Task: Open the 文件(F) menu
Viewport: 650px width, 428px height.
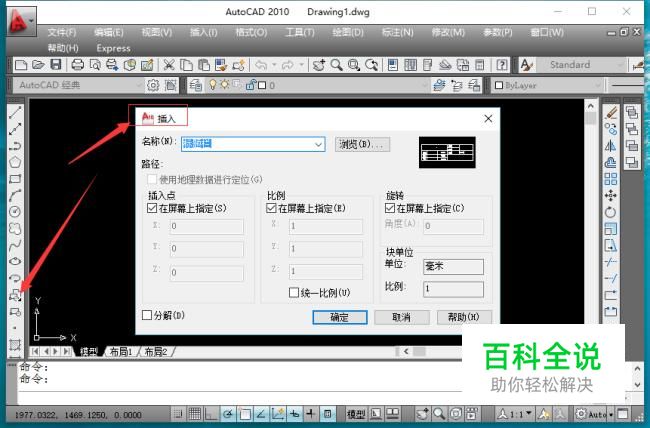Action: click(61, 32)
